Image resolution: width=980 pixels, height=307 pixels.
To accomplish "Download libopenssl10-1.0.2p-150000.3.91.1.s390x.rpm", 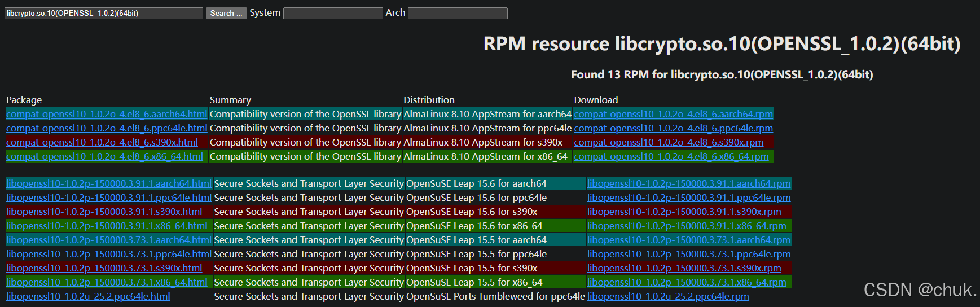I will click(684, 212).
